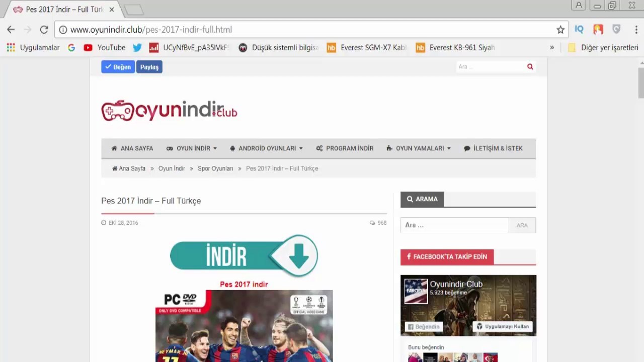Bookmark this page with the star icon
The width and height of the screenshot is (644, 362).
[560, 30]
